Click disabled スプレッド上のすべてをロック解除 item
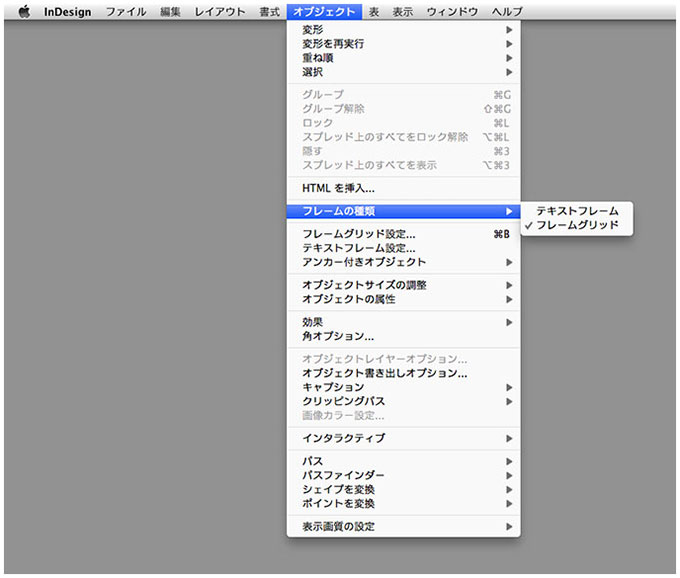This screenshot has width=680, height=578. pyautogui.click(x=403, y=137)
